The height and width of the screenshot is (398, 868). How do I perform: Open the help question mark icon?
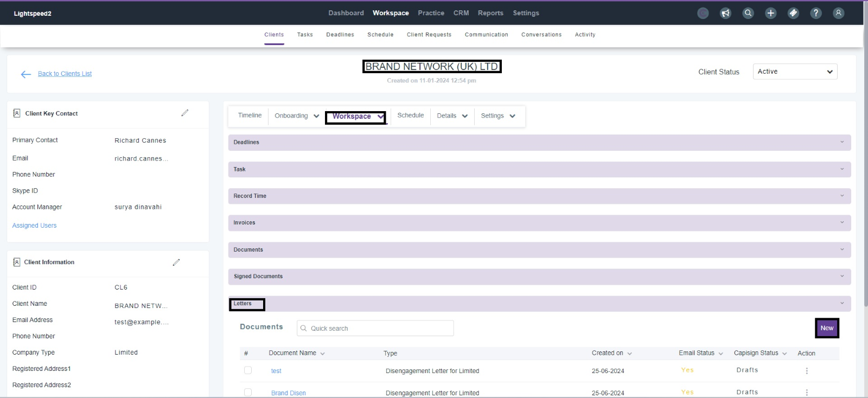click(x=816, y=13)
